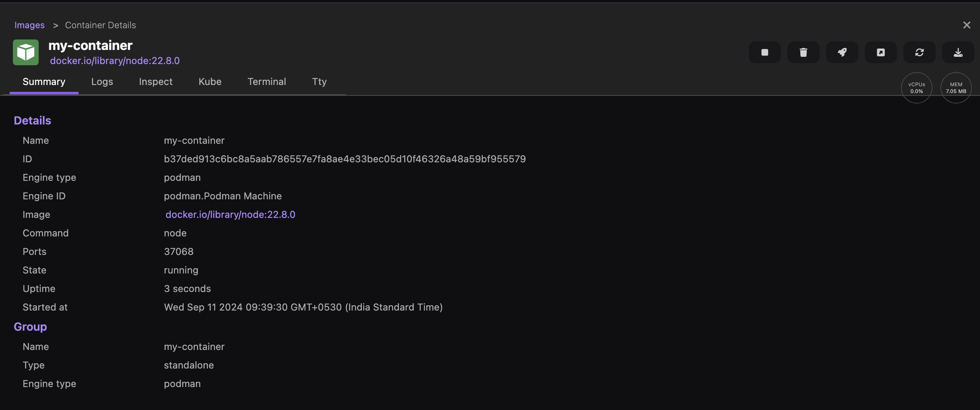Select the container ID text
Image resolution: width=980 pixels, height=410 pixels.
345,159
